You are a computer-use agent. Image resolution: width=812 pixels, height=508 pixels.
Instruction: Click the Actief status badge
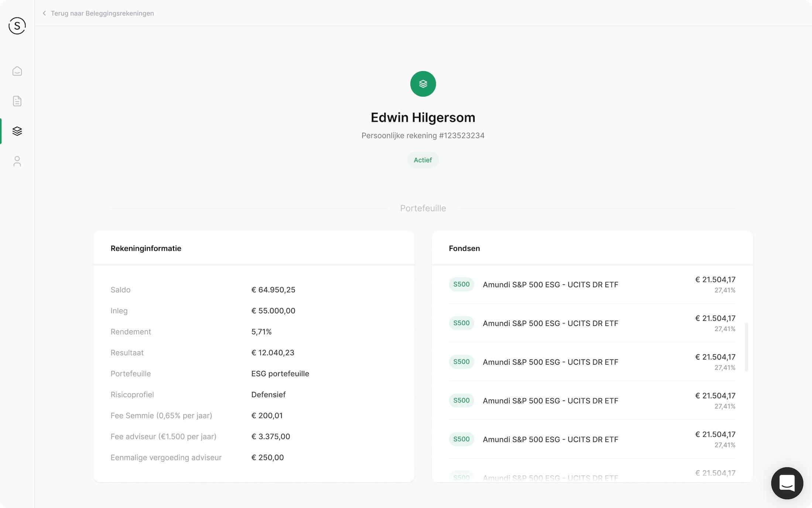click(x=423, y=160)
